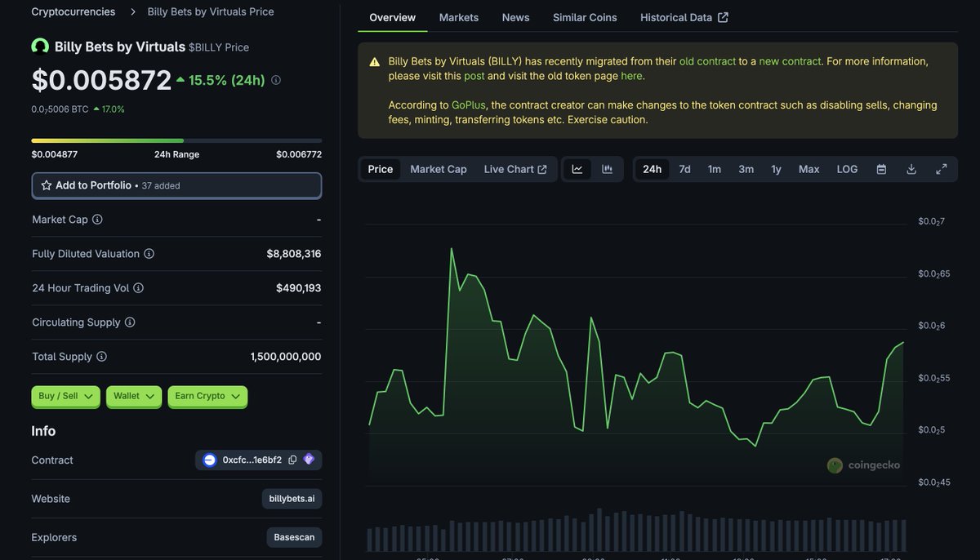The image size is (980, 560).
Task: Open the Markets tab
Action: (x=459, y=17)
